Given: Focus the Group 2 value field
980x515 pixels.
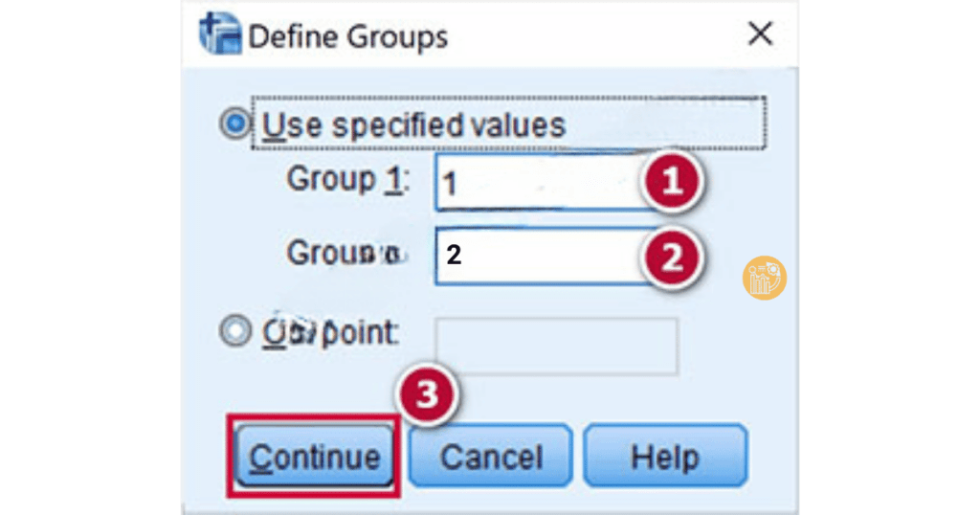Looking at the screenshot, I should (536, 257).
